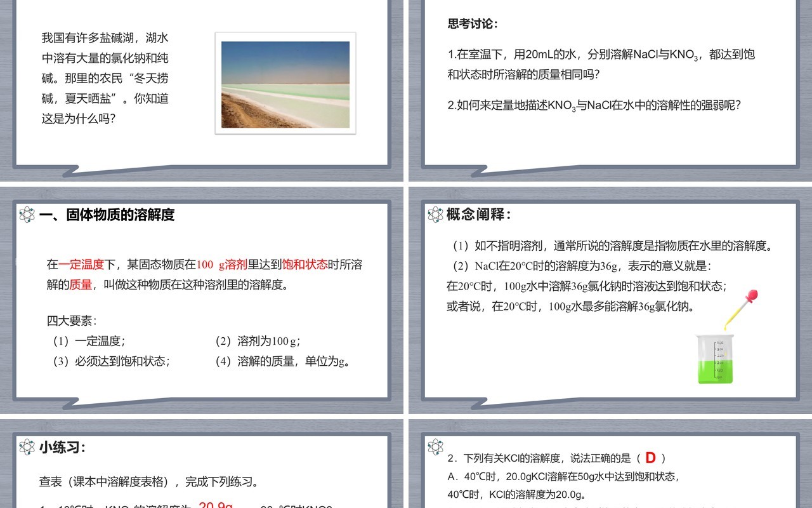Image resolution: width=812 pixels, height=508 pixels.
Task: Click the atom icon beside 小练习
Action: click(27, 447)
